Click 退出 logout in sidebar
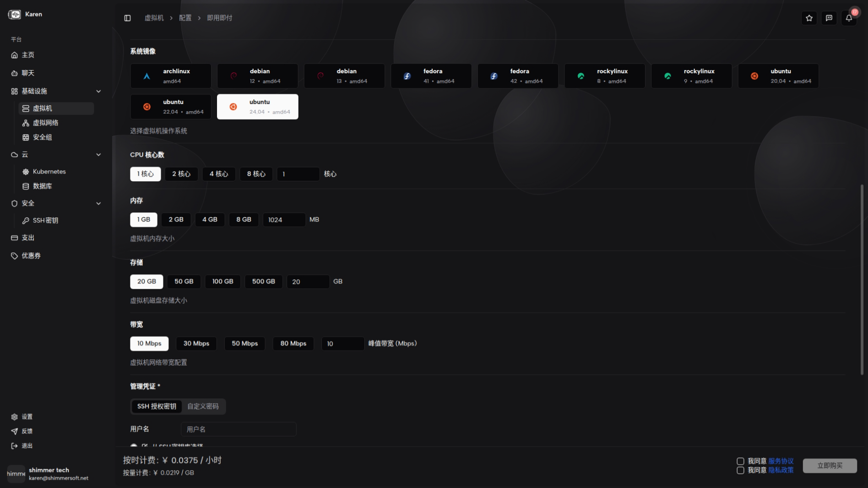Image resolution: width=868 pixels, height=488 pixels. [27, 445]
